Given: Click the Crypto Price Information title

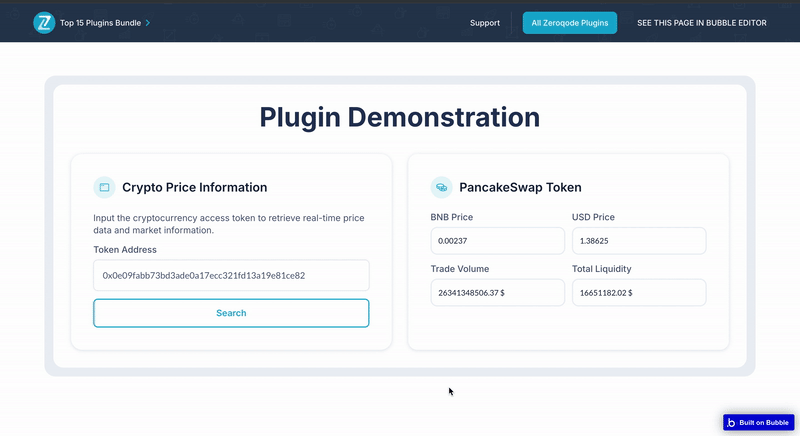Looking at the screenshot, I should tap(194, 187).
